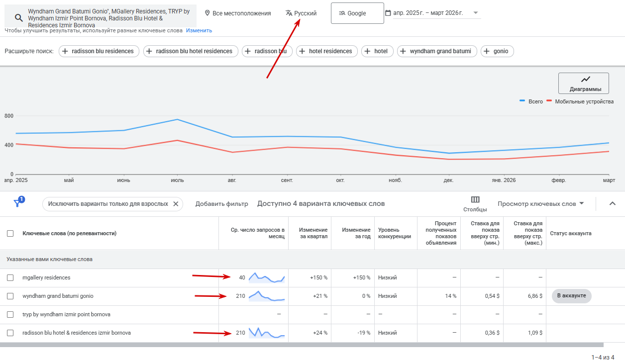The image size is (625, 364).
Task: Click the Изменить link
Action: 199,30
